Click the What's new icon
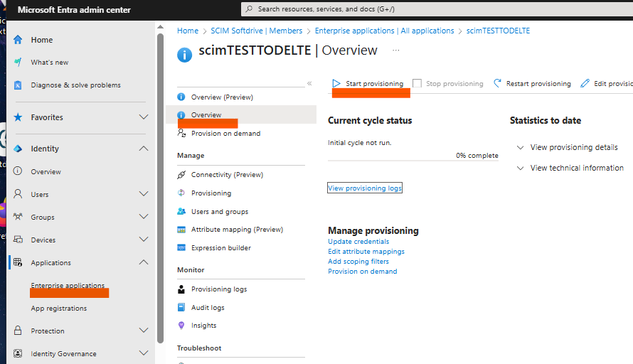633x364 pixels. coord(18,62)
